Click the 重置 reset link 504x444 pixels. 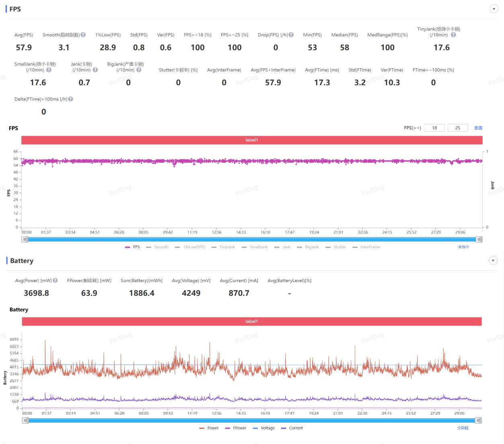478,128
